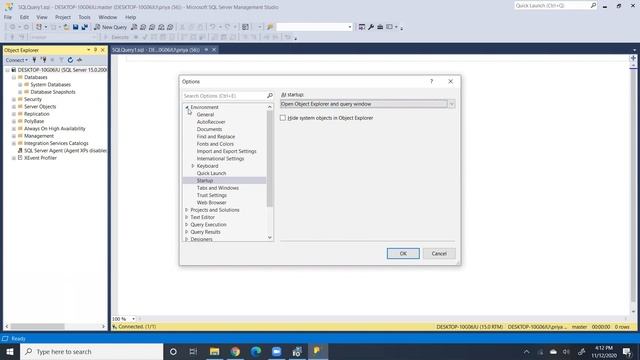Expand Text Editor node in Options tree
Image resolution: width=640 pixels, height=360 pixels.
point(187,218)
